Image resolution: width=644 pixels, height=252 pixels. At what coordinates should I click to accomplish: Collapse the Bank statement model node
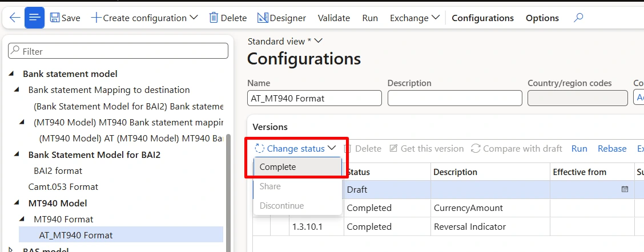(11, 74)
